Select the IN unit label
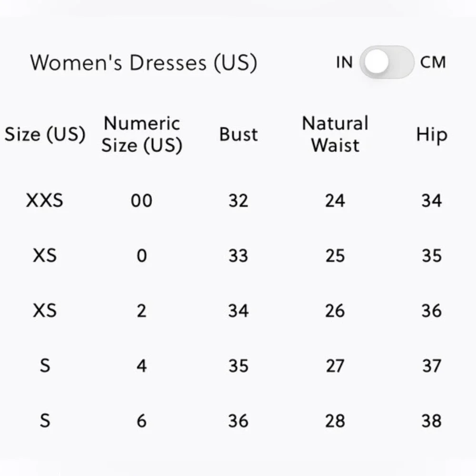Screen dimensions: 476x476 (344, 62)
